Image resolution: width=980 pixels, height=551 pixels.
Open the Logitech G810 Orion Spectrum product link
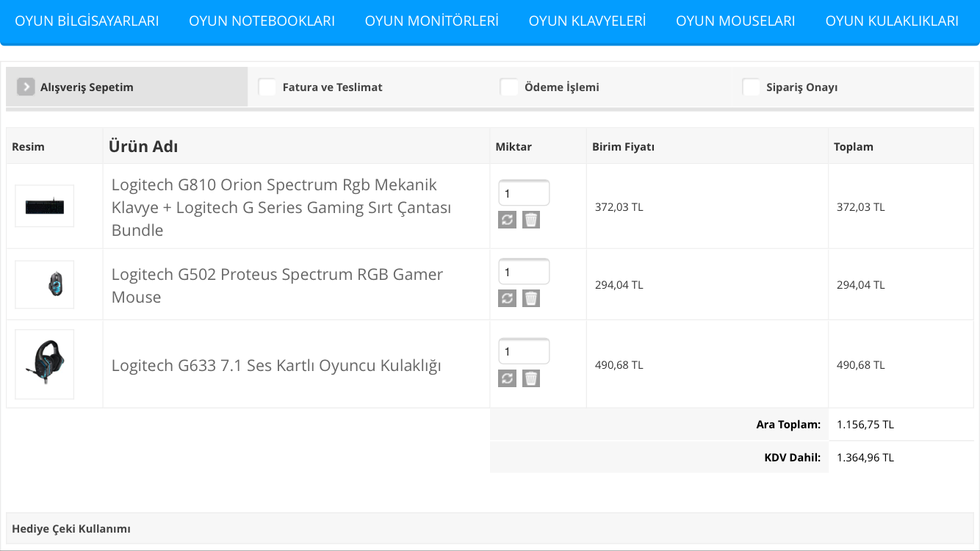[x=281, y=207]
